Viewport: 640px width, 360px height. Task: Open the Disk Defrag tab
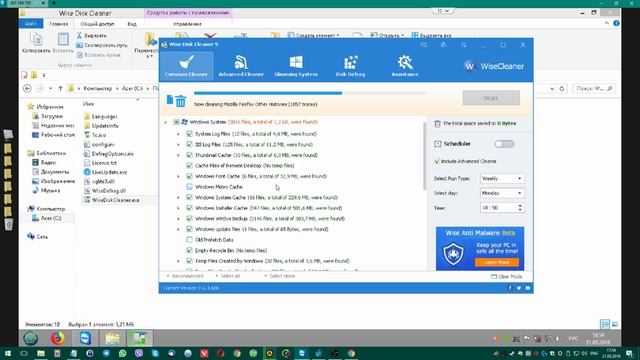(x=350, y=66)
